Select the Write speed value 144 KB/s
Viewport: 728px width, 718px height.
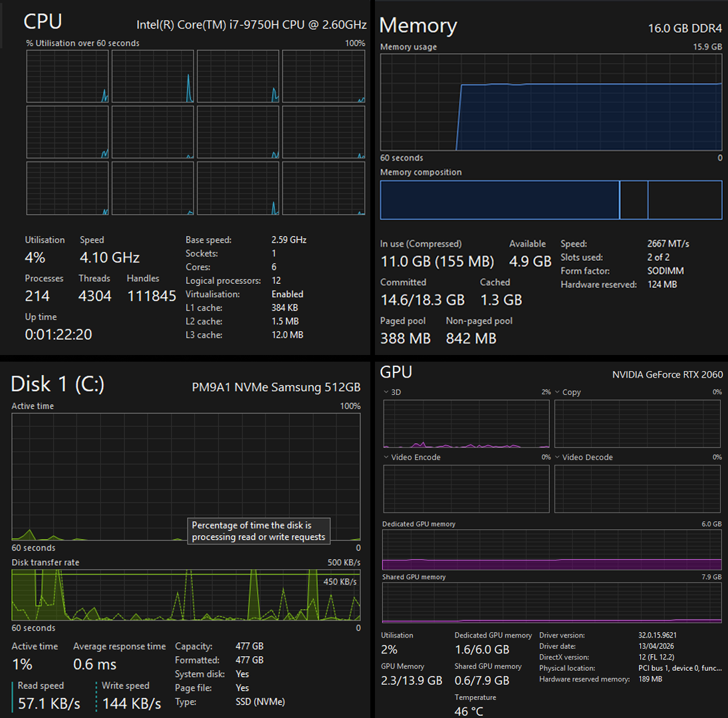(132, 704)
